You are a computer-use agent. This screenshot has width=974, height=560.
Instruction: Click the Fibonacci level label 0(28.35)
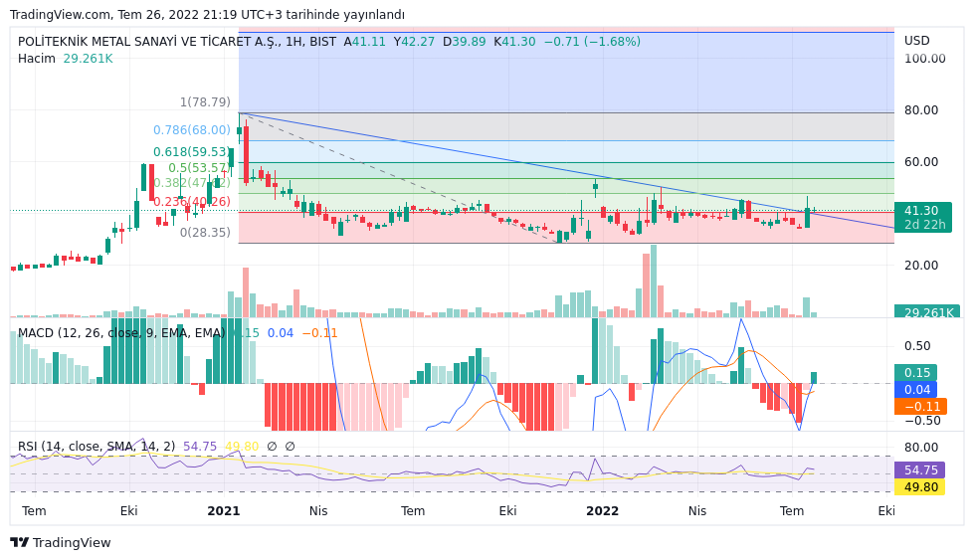tap(205, 232)
